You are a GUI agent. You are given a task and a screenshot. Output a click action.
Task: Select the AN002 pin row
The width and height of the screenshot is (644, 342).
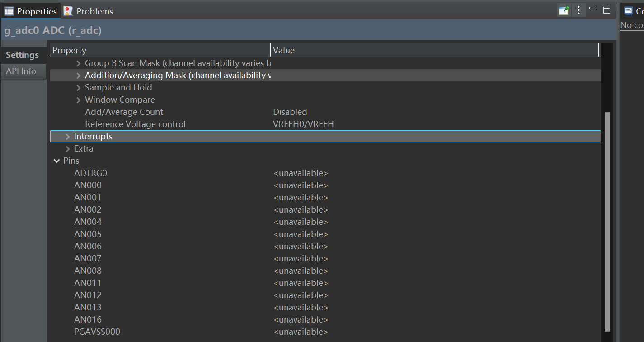point(325,210)
